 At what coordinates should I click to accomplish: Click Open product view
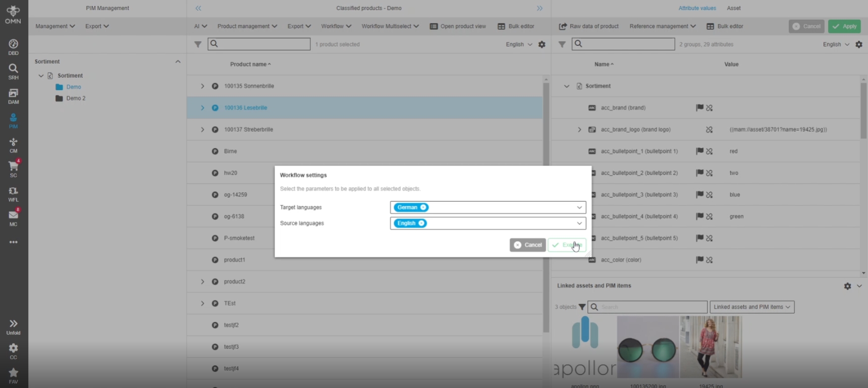tap(458, 26)
